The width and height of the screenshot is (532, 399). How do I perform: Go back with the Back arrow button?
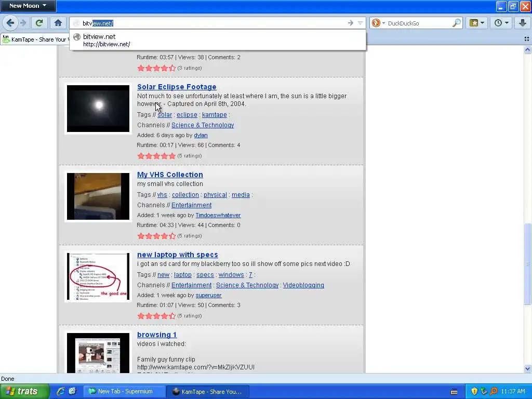pos(10,23)
